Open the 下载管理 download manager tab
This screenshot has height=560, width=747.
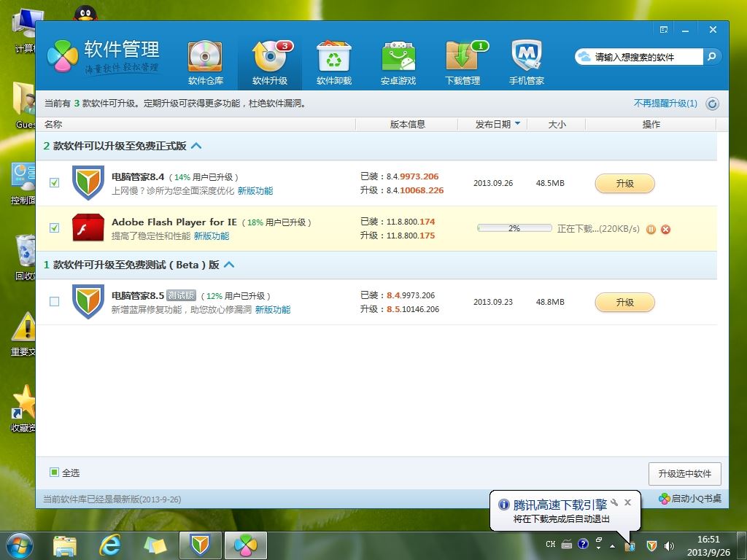click(462, 63)
